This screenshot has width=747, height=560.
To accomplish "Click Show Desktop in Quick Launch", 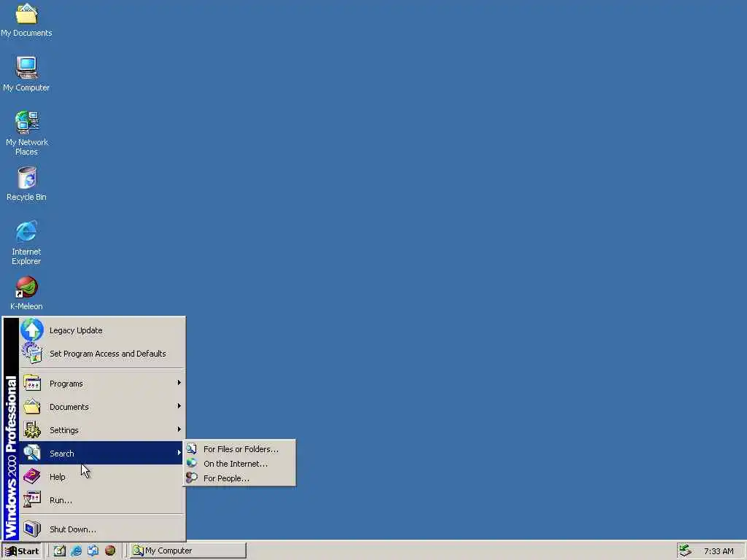I will click(x=60, y=551).
